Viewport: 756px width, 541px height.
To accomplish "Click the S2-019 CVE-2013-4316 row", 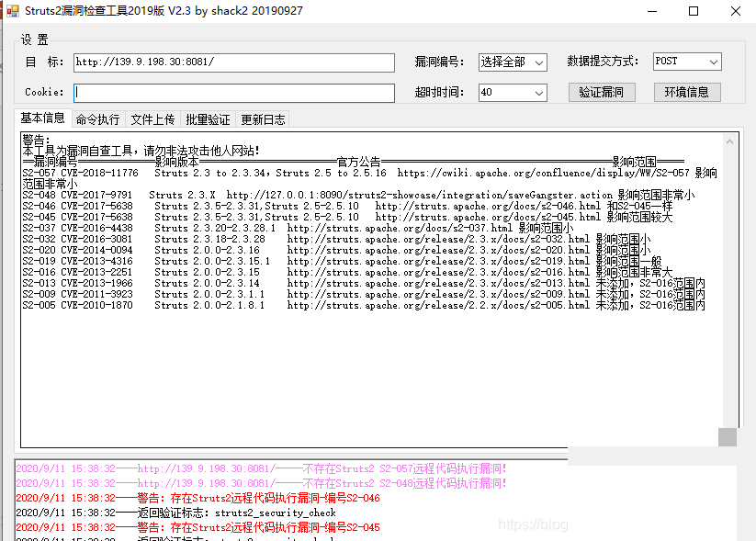I will coord(343,262).
